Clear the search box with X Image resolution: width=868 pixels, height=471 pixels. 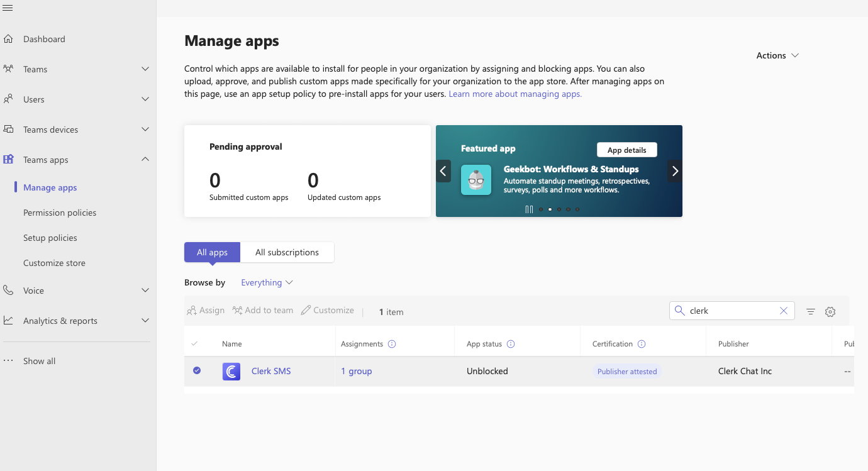tap(784, 311)
